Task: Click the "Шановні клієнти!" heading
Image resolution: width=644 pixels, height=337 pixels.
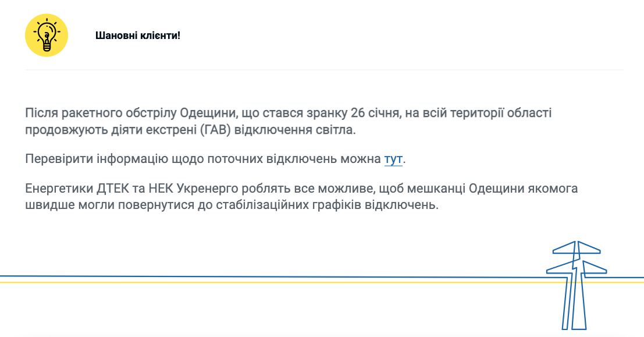Action: click(x=138, y=36)
